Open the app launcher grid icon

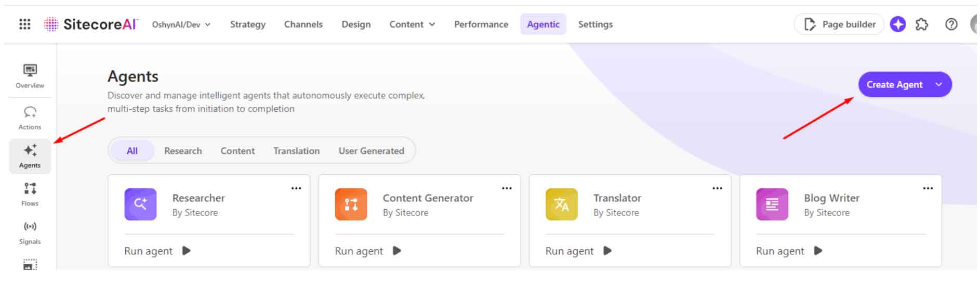click(24, 24)
